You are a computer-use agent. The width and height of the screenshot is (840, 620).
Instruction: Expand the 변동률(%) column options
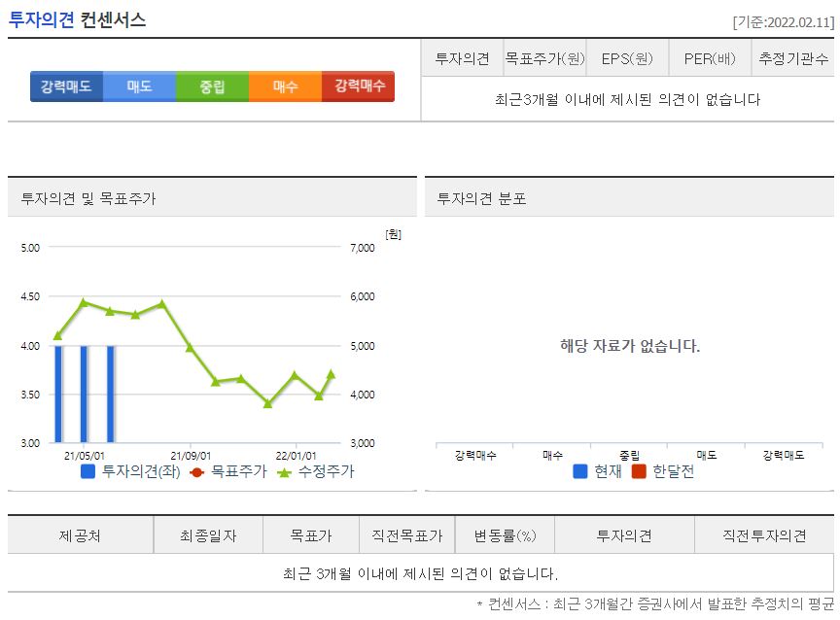(x=504, y=534)
